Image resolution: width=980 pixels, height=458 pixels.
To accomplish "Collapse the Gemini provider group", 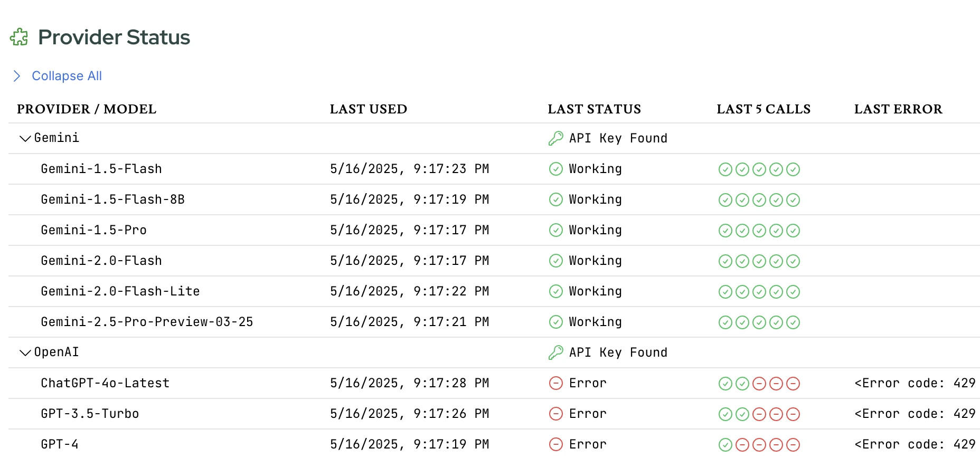I will [25, 139].
